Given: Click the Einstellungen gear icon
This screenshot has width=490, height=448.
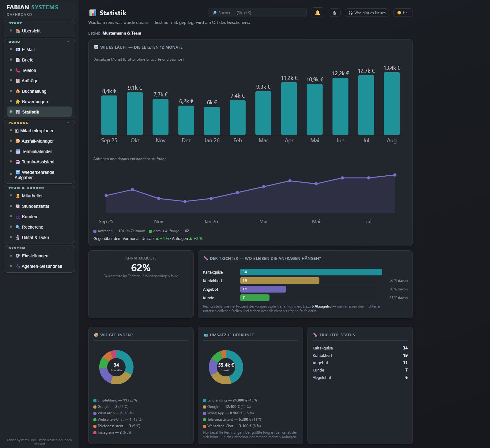Looking at the screenshot, I should click(18, 256).
